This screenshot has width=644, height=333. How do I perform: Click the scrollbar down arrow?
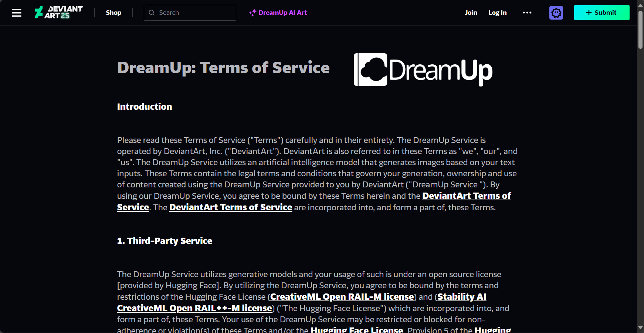[x=640, y=328]
